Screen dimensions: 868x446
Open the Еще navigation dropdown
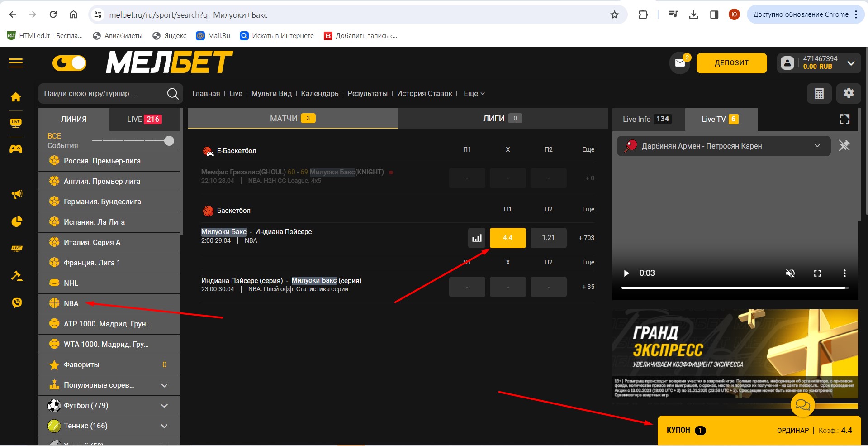(x=474, y=93)
